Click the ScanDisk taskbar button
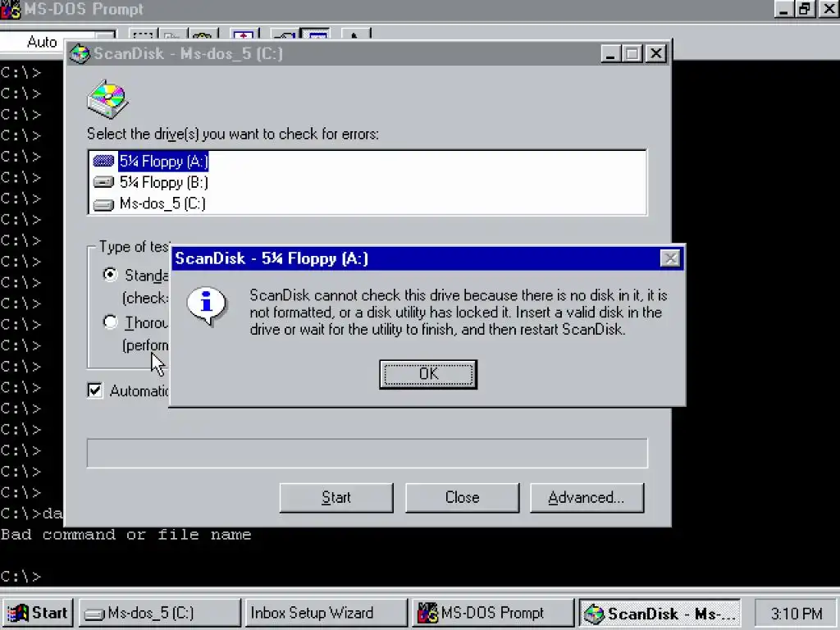The height and width of the screenshot is (630, 840). pos(660,613)
